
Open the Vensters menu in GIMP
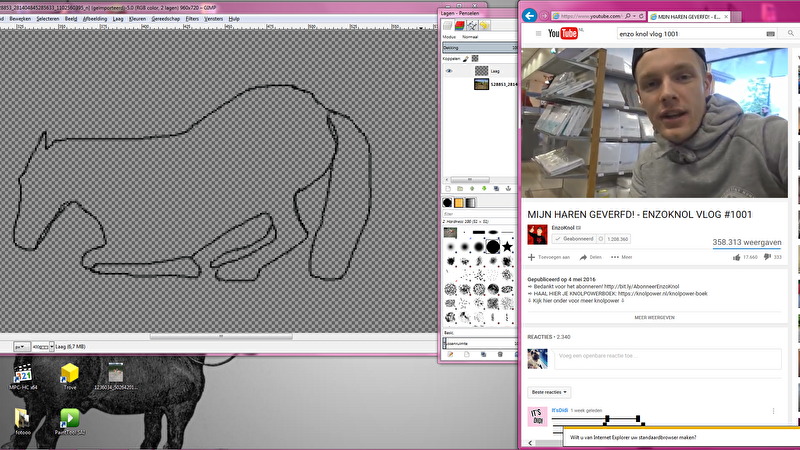[x=213, y=19]
